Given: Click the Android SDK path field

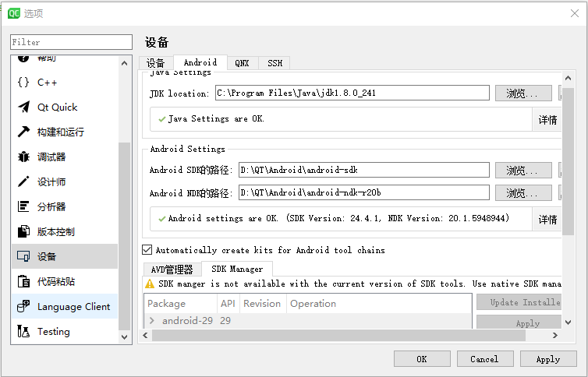Looking at the screenshot, I should (363, 170).
